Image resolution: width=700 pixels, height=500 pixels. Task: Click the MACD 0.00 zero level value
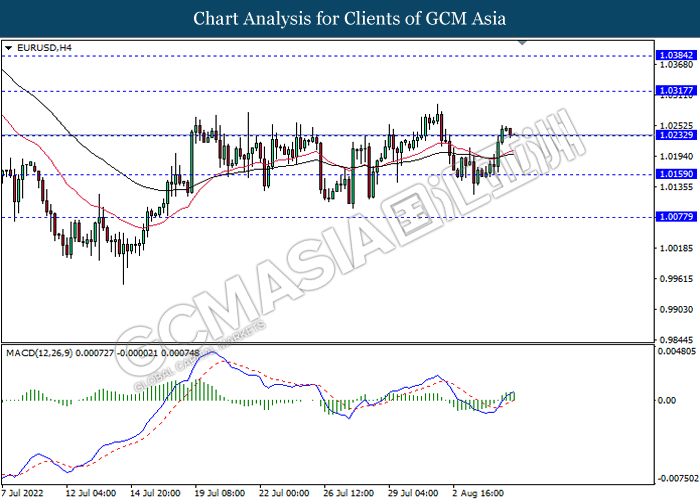[667, 400]
